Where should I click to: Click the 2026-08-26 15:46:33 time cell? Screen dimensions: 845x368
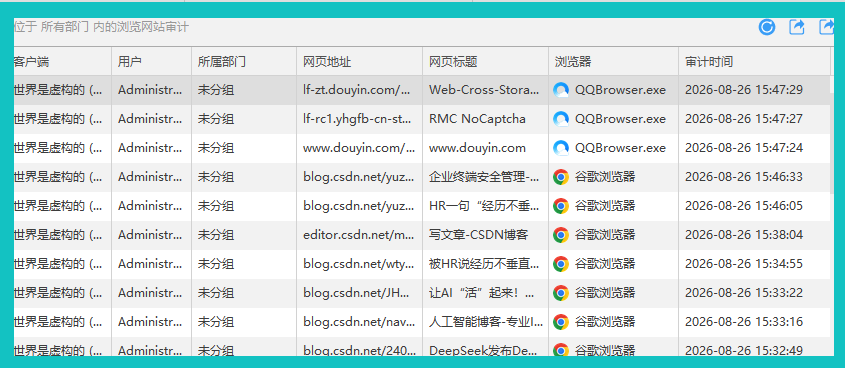[754, 177]
